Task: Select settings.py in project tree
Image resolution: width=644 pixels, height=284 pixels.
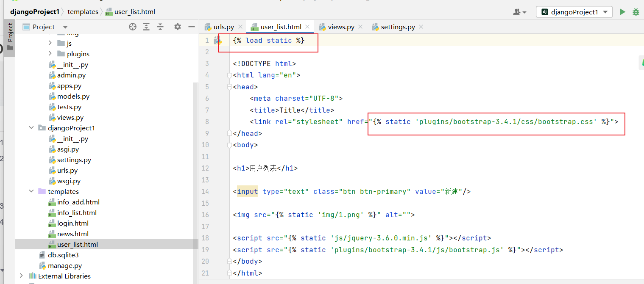Action: pos(74,160)
